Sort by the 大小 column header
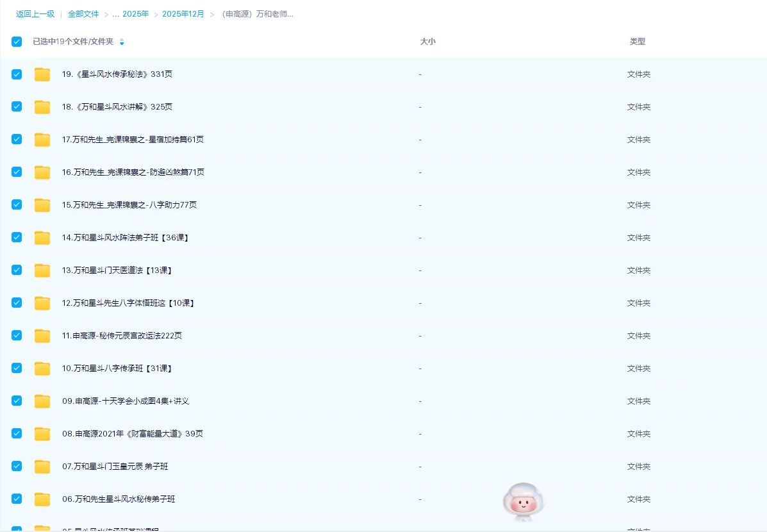This screenshot has width=767, height=532. coord(427,41)
